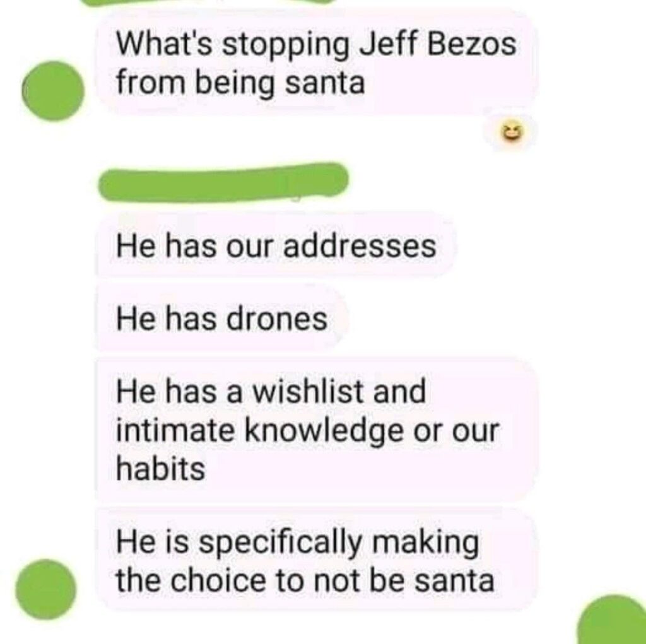Click 'from being santa' line in first message
The image size is (646, 644).
tap(240, 84)
